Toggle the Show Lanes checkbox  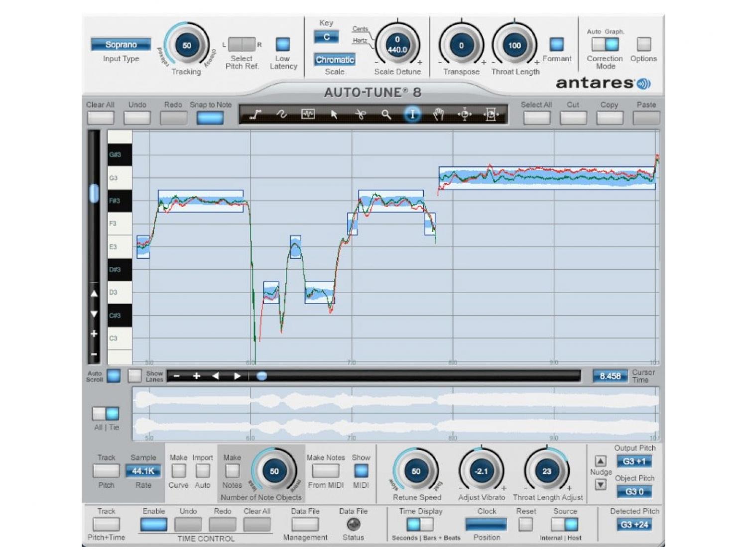(134, 376)
